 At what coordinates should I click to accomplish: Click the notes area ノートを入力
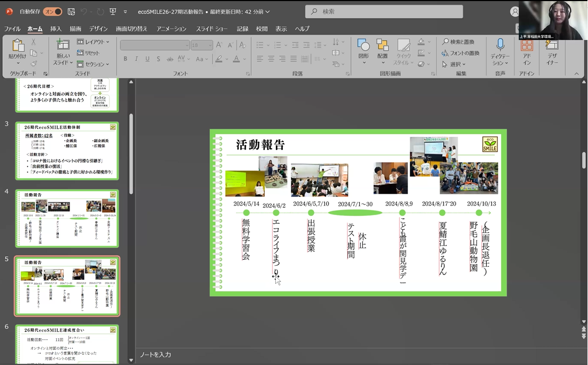[156, 355]
